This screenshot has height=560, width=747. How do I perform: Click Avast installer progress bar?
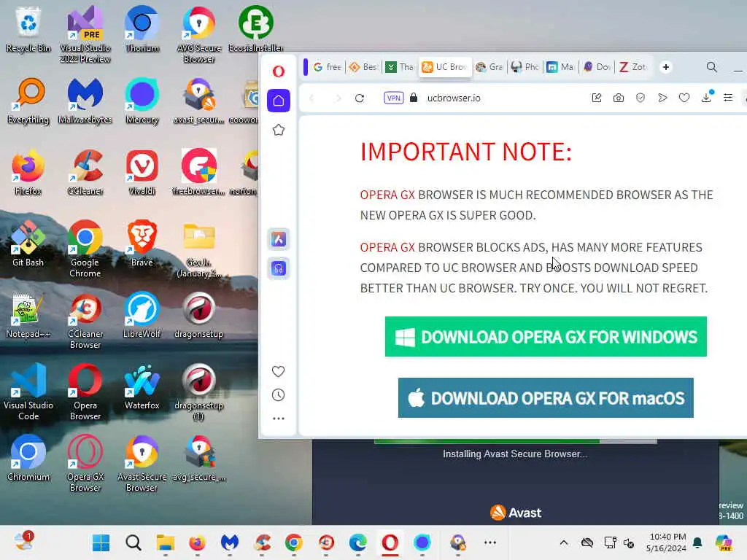click(516, 441)
